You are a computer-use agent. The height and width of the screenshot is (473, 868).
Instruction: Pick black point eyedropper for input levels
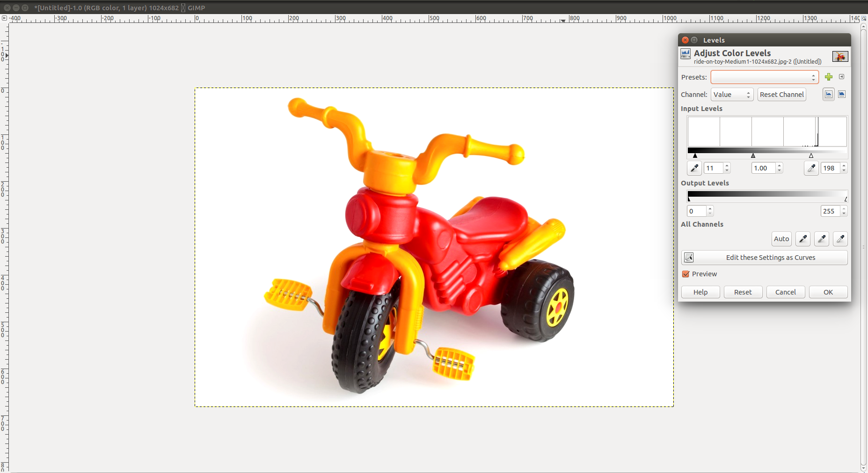click(x=694, y=168)
